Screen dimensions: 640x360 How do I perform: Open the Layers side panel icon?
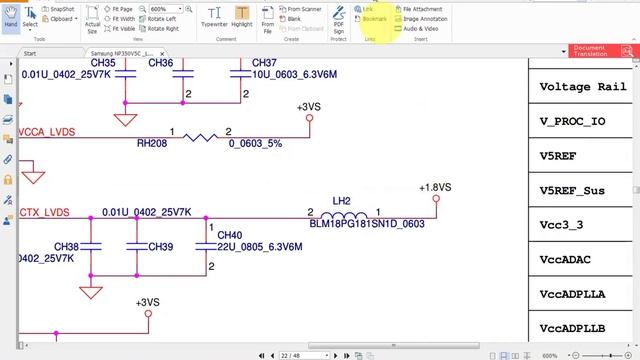point(8,119)
